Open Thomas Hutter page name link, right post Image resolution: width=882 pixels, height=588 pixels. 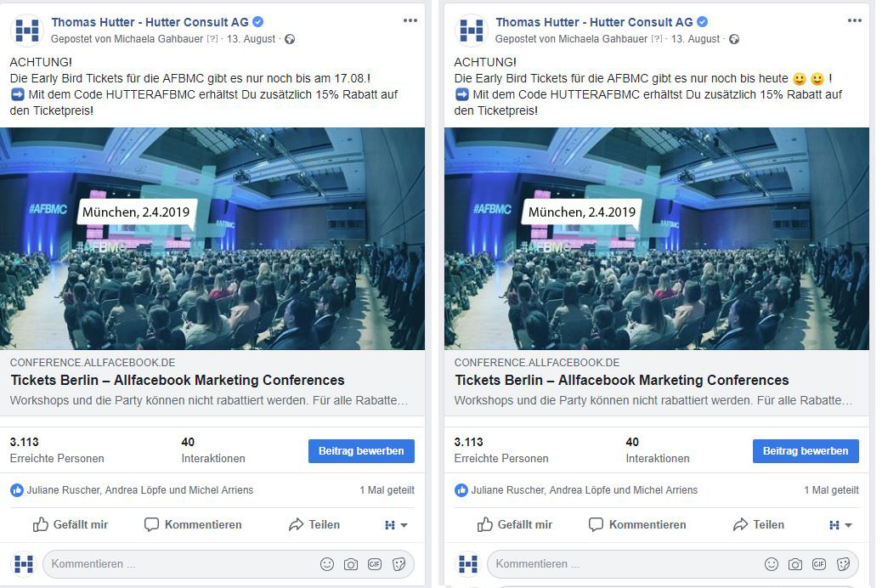[594, 22]
